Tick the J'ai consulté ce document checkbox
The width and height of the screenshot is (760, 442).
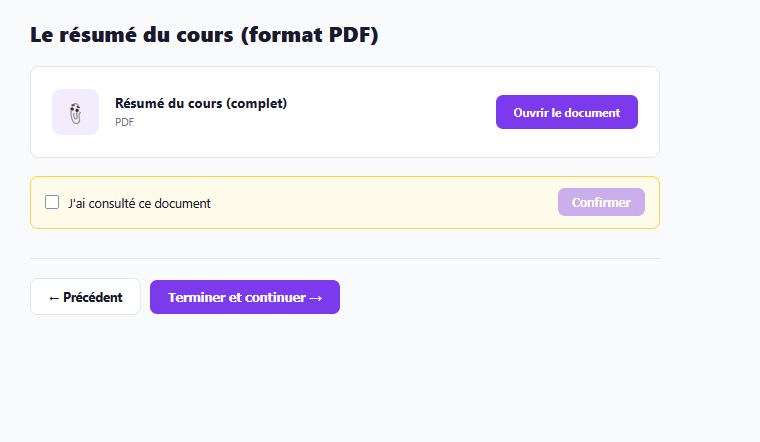point(52,202)
